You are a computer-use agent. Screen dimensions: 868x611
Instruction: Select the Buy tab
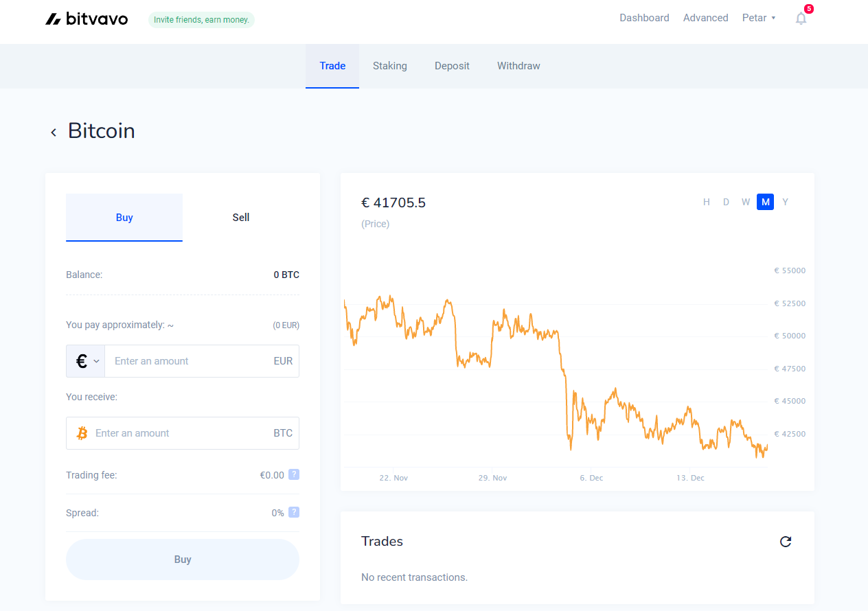pos(124,218)
